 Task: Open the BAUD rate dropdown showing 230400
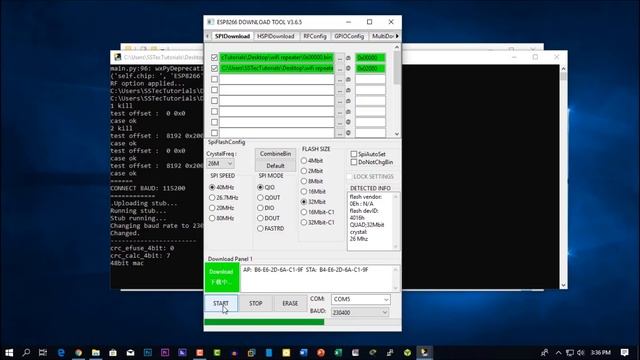(x=360, y=312)
